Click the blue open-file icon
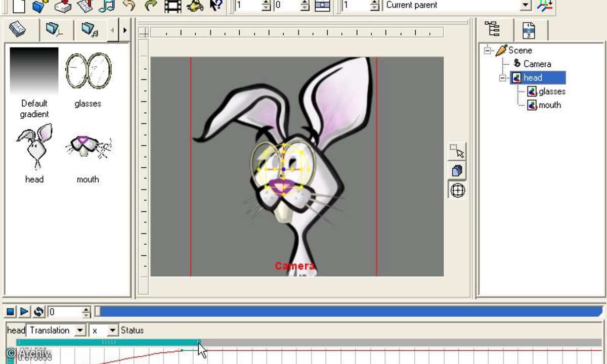The width and height of the screenshot is (607, 364). tap(40, 6)
